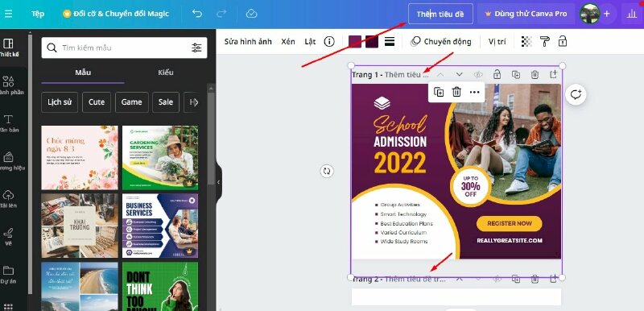Choose the Dont Think Too Much template
This screenshot has width=644, height=311.
pyautogui.click(x=160, y=287)
